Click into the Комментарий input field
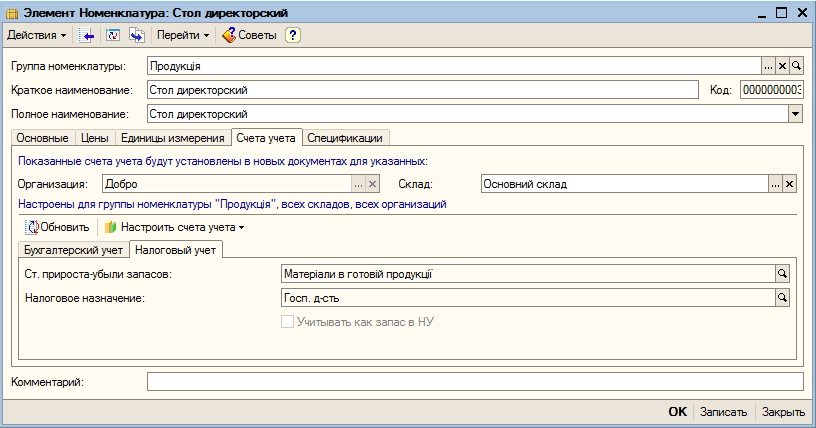816x428 pixels. click(x=475, y=382)
